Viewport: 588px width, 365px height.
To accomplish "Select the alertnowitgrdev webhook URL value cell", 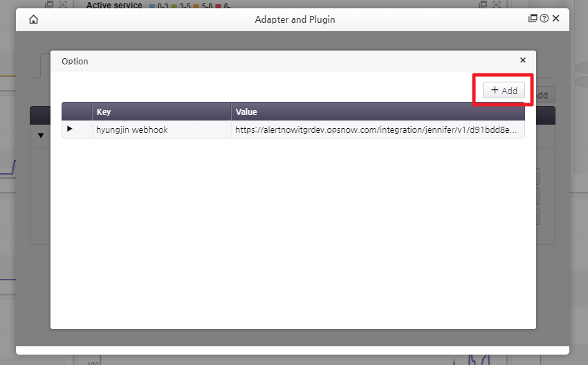I will click(x=377, y=130).
